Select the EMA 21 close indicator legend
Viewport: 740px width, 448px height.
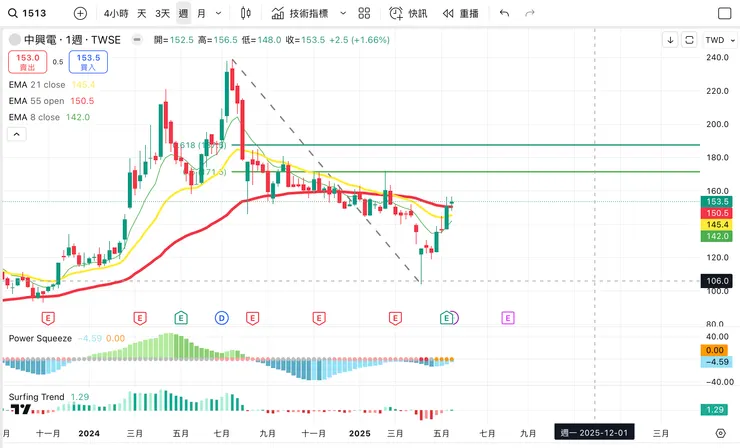point(52,85)
